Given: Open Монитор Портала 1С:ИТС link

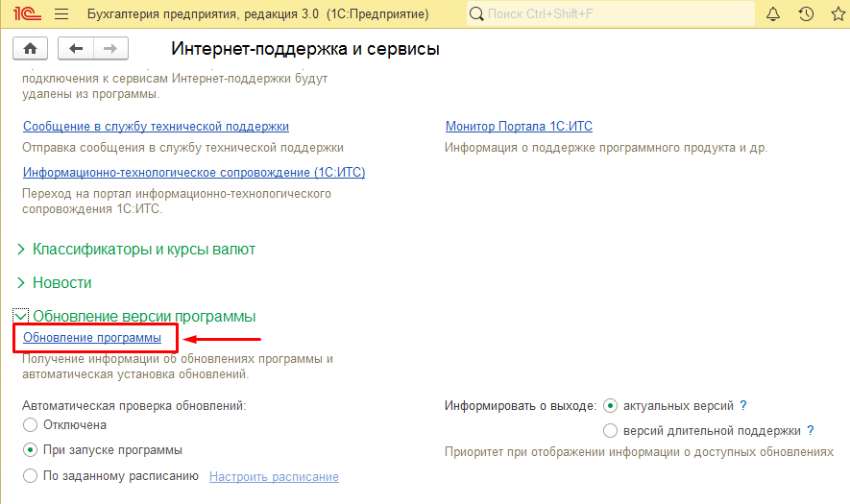Looking at the screenshot, I should pyautogui.click(x=519, y=127).
